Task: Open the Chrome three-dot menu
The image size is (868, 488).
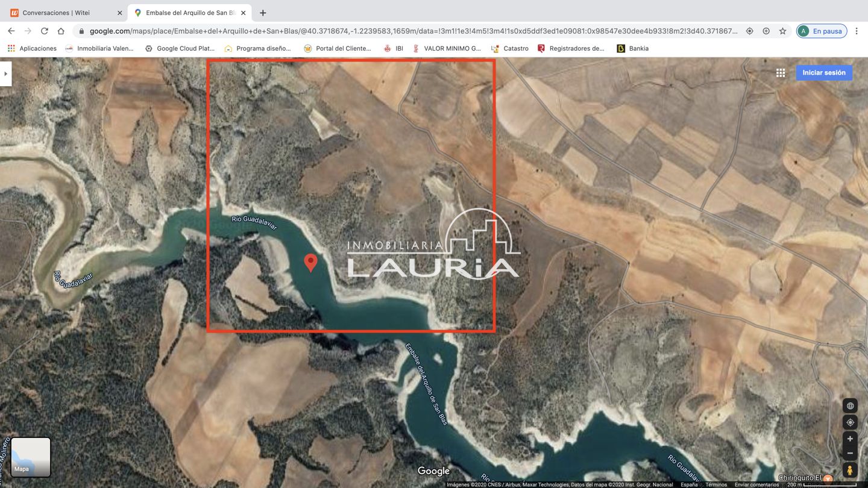Action: (x=857, y=31)
